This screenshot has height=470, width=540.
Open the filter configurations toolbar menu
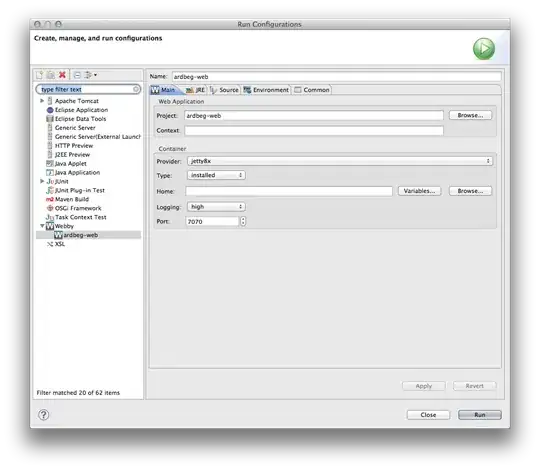(x=91, y=75)
